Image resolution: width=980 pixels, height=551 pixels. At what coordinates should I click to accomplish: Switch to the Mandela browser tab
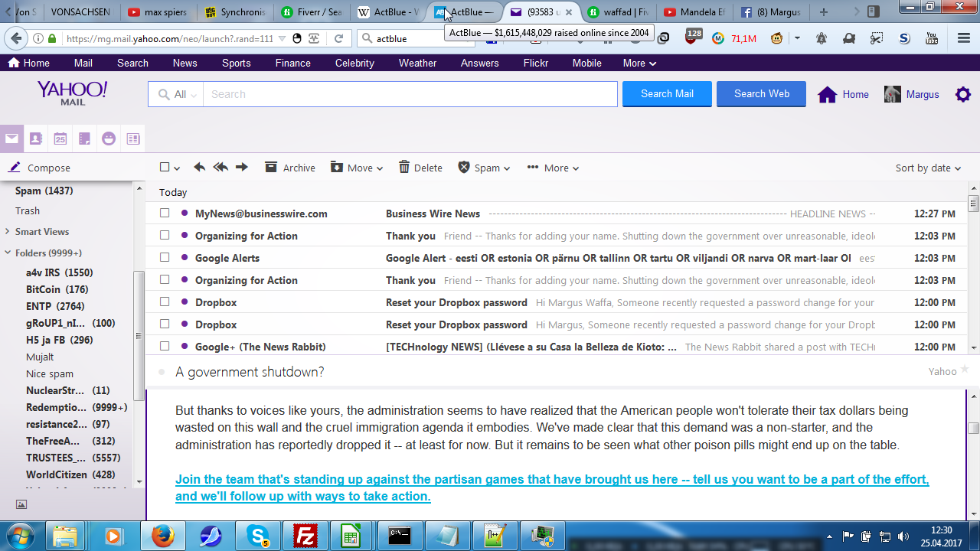tap(694, 12)
